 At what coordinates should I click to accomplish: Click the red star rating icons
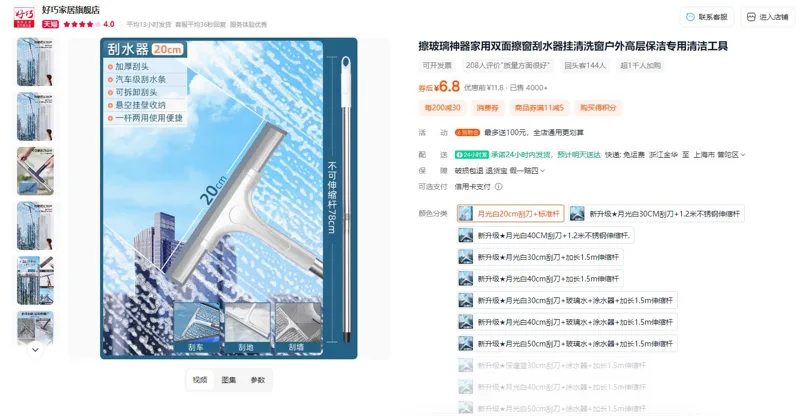82,24
